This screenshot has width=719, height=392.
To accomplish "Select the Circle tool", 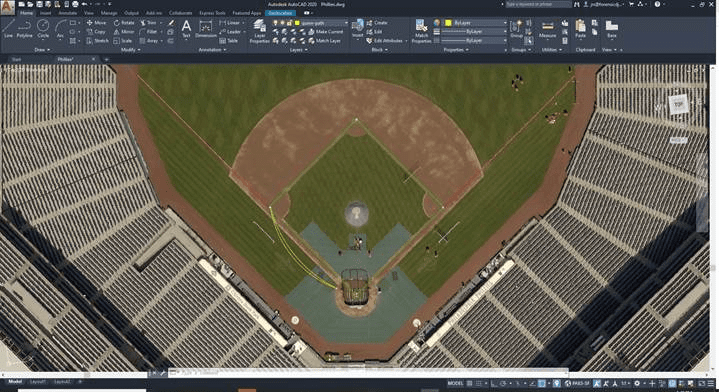I will pos(43,29).
